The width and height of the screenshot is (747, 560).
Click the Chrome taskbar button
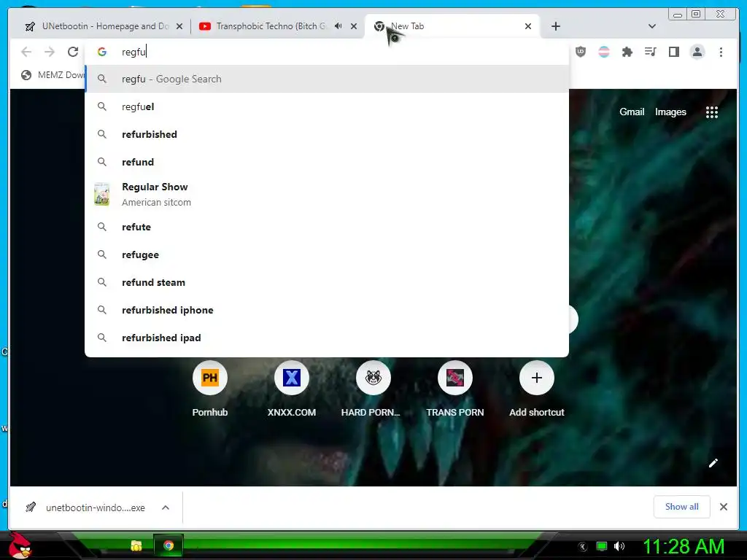coord(169,545)
